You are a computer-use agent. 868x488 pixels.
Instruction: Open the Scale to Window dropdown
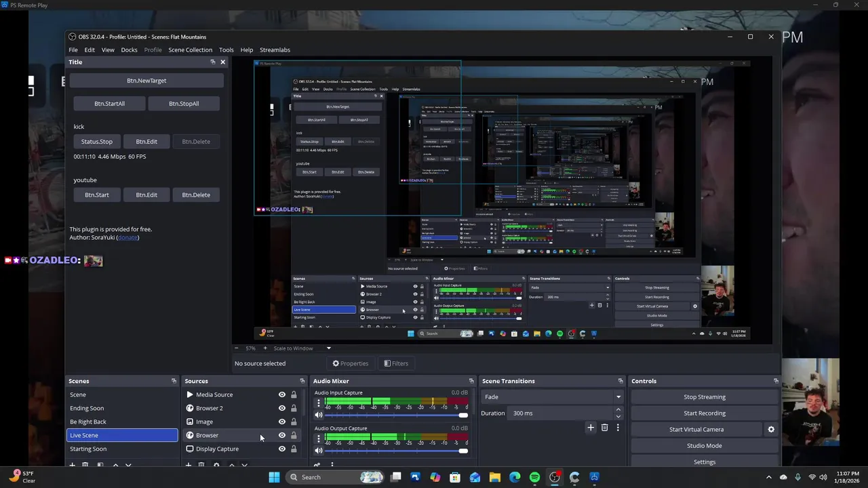point(302,348)
